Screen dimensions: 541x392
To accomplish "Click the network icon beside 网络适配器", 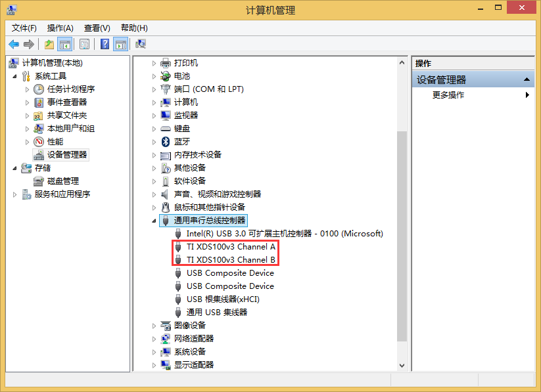I will (166, 339).
